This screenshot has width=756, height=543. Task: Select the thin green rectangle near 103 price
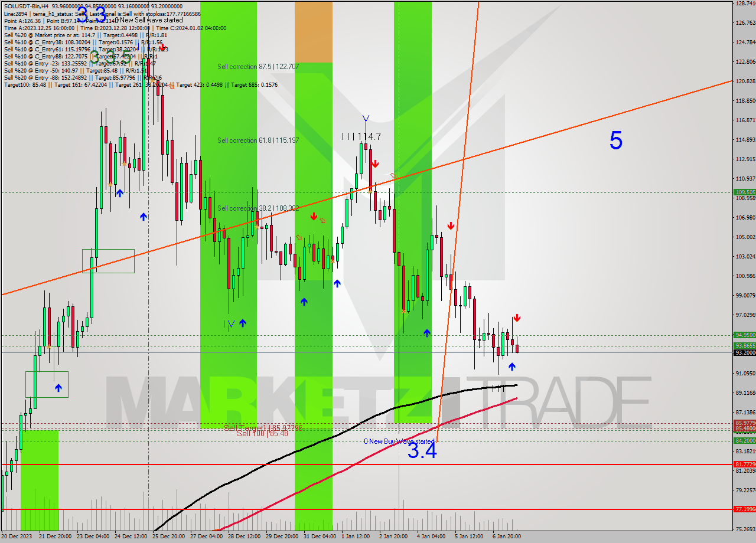tap(108, 261)
